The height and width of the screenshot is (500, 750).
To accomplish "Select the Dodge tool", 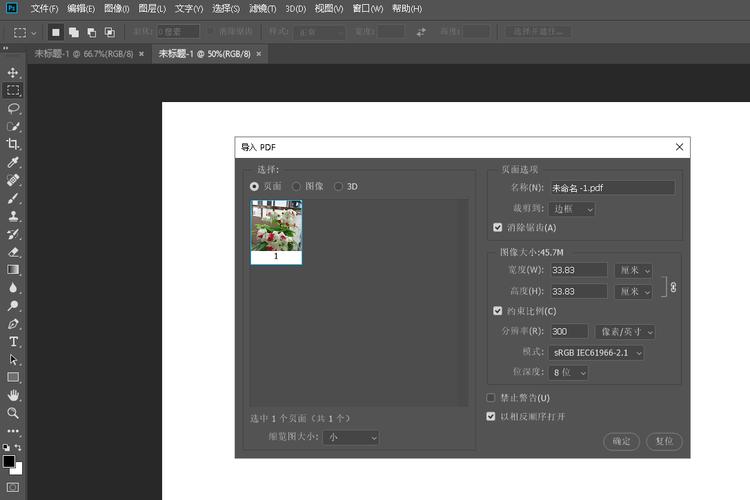I will click(13, 306).
